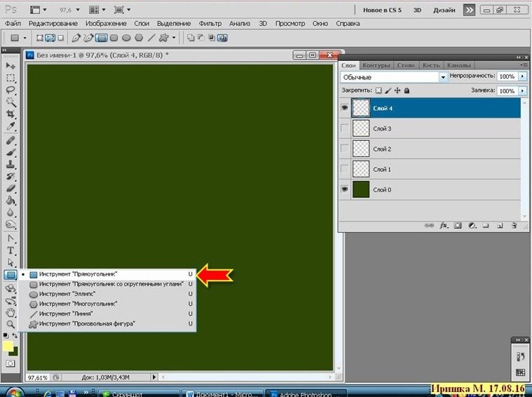This screenshot has height=397, width=532.
Task: Open the blend mode dropdown Обычные
Action: click(x=394, y=76)
